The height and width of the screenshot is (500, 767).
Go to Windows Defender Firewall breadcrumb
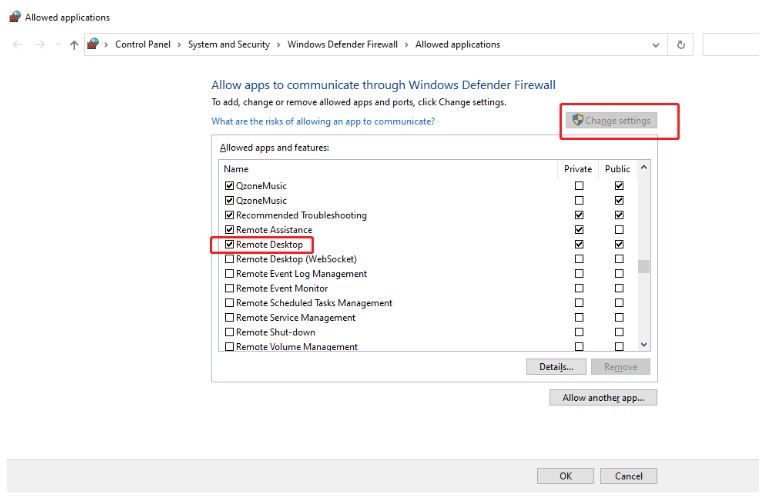pyautogui.click(x=342, y=45)
